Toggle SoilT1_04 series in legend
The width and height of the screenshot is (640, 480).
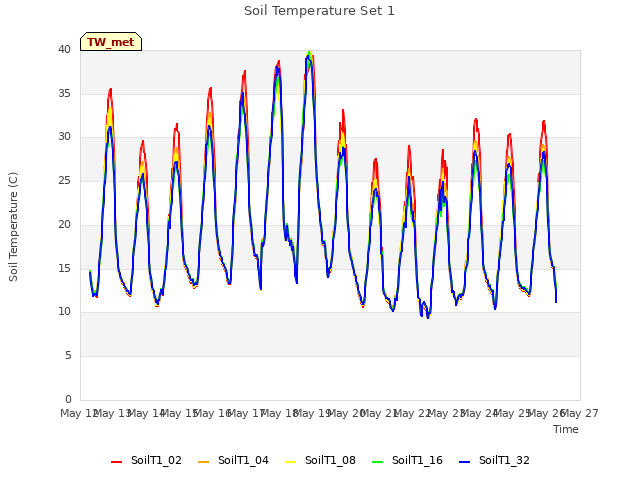pos(233,460)
